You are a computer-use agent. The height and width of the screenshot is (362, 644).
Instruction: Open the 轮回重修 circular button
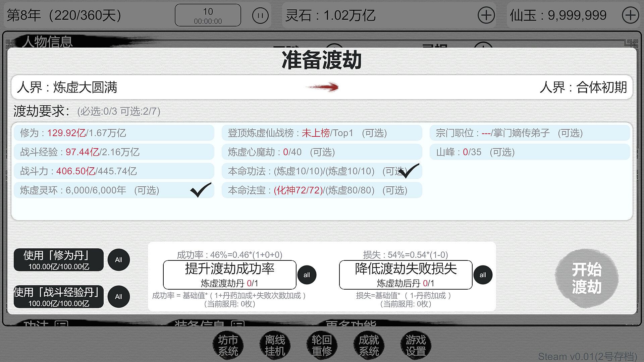[x=322, y=345]
